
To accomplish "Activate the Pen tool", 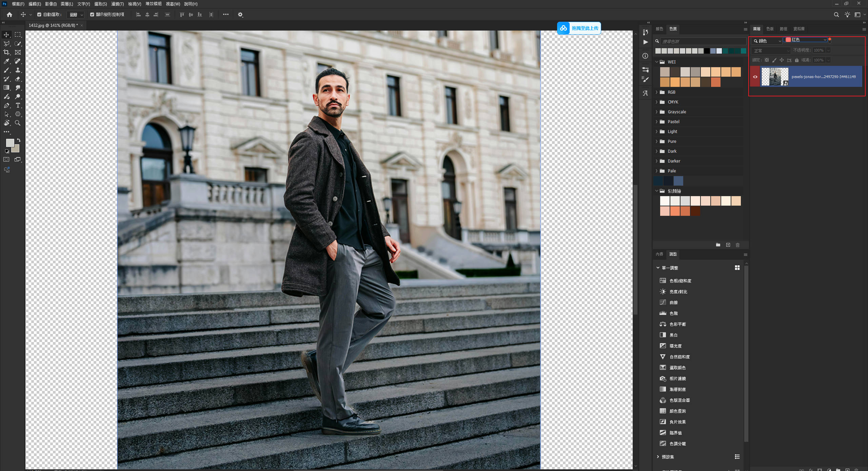I will click(6, 106).
